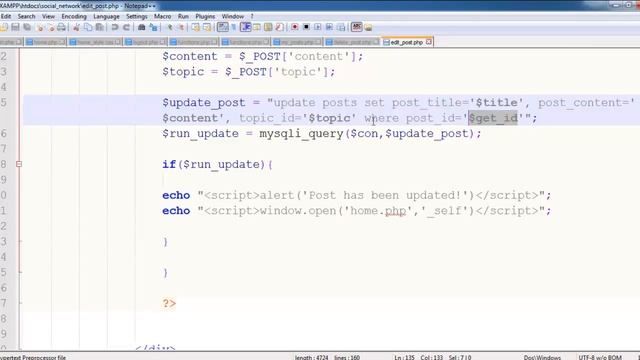This screenshot has width=640, height=360.
Task: Click the "Ln : 135" status field
Action: 404,357
